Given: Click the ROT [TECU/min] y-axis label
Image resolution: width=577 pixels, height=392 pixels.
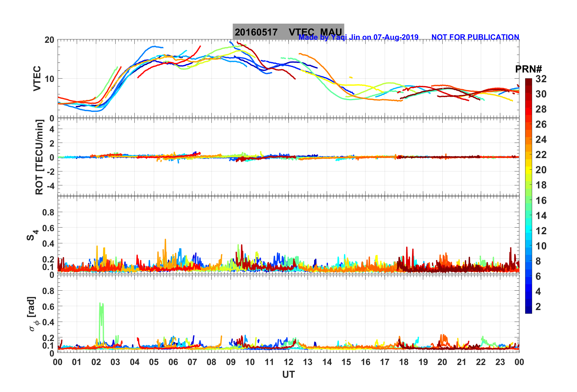Looking at the screenshot, I should (x=39, y=157).
